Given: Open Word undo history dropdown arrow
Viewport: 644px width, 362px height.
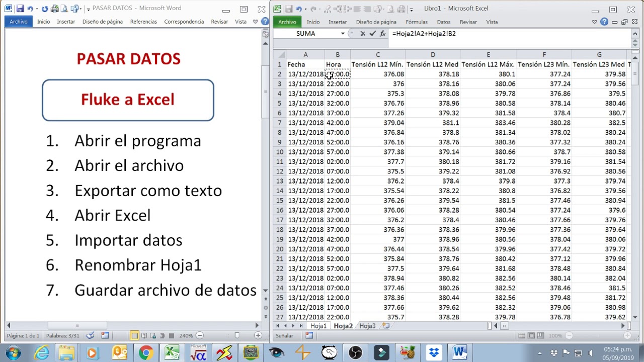Looking at the screenshot, I should coord(36,9).
